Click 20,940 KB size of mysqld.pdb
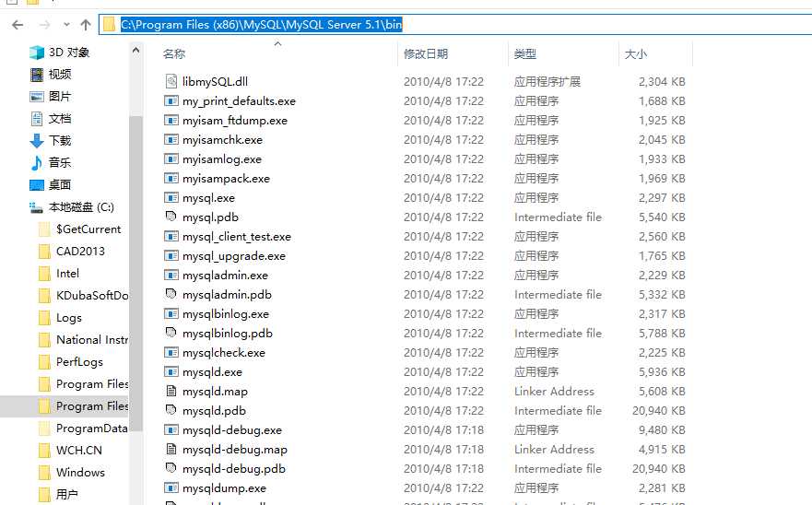The height and width of the screenshot is (505, 812). pos(659,411)
